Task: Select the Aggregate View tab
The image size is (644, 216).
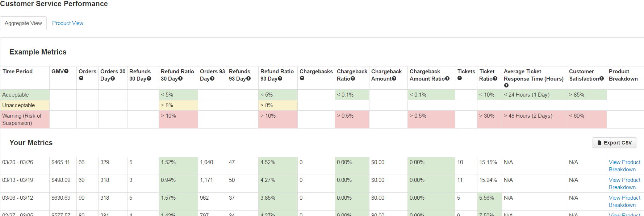Action: pos(23,23)
